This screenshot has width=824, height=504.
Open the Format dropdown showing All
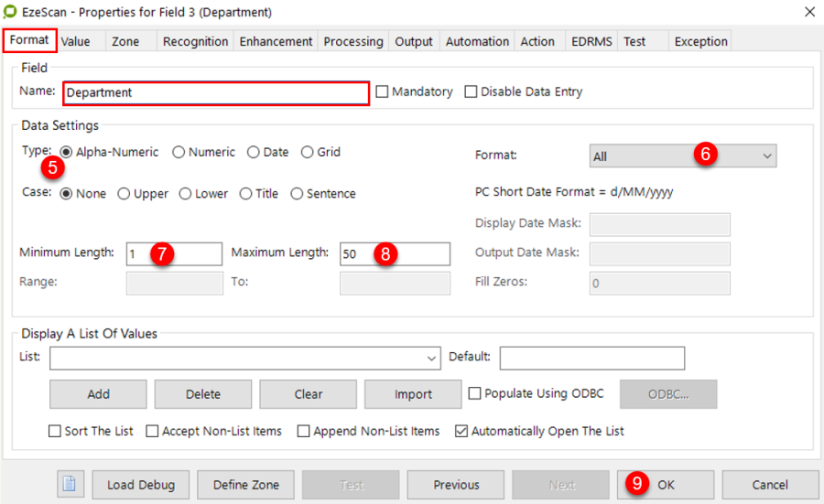tap(682, 156)
